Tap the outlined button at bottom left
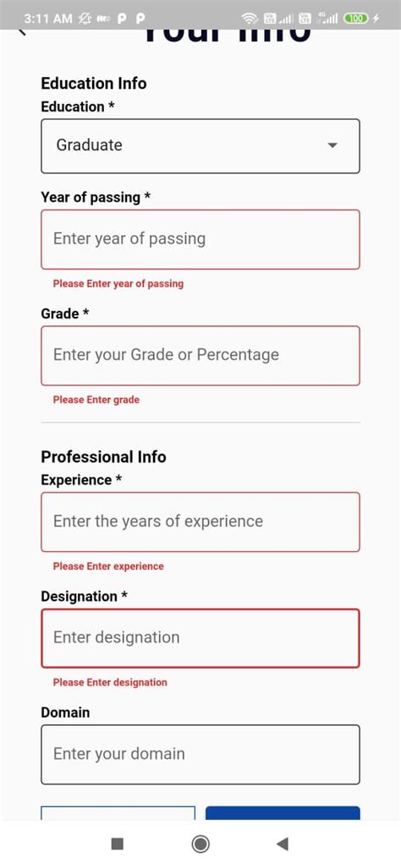Screen dimensions: 401x868 pyautogui.click(x=118, y=813)
